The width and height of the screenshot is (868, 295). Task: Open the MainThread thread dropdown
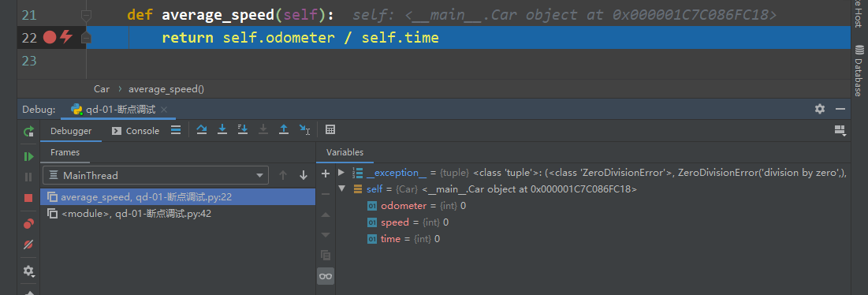(x=155, y=175)
